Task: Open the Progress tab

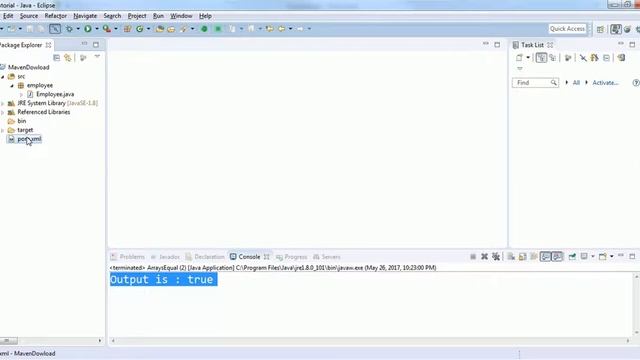Action: click(x=291, y=257)
